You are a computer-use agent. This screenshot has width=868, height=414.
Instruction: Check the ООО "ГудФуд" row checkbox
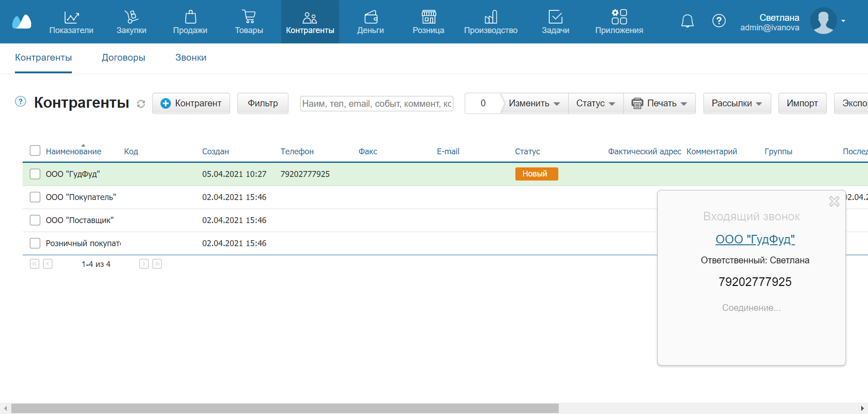click(35, 174)
